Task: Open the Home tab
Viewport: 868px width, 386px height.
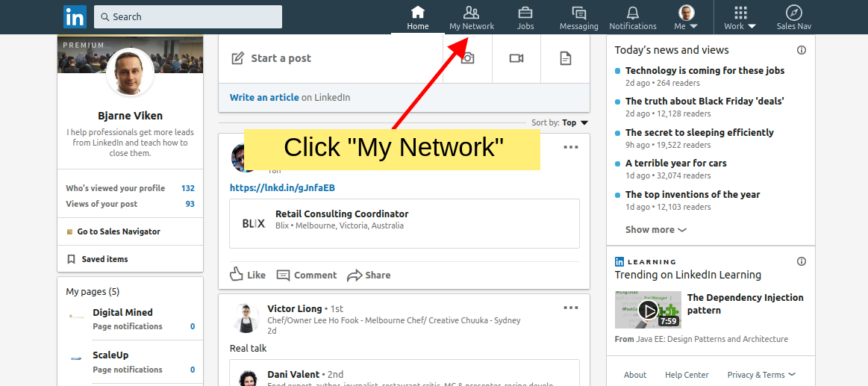Action: pyautogui.click(x=417, y=18)
